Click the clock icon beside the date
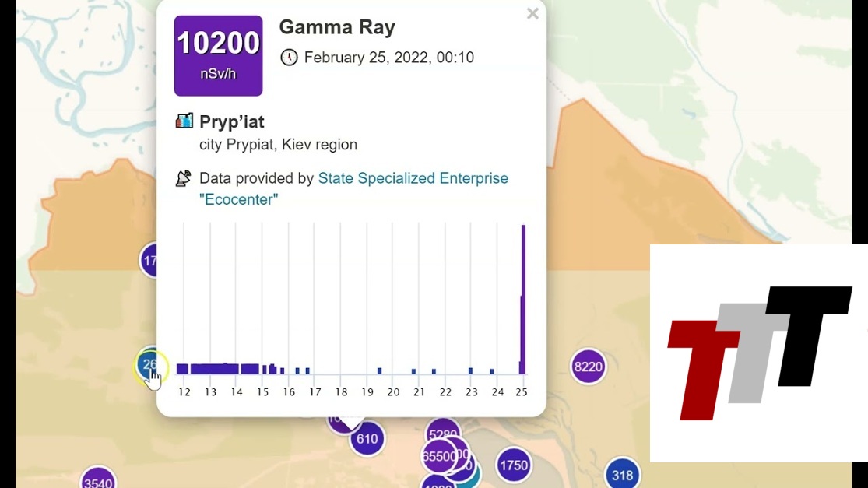 (289, 58)
